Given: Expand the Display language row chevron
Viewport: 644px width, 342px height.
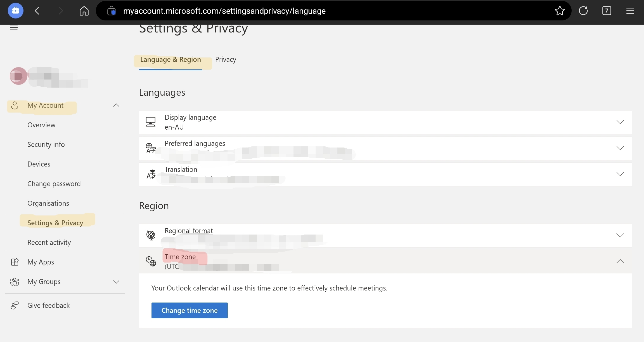Looking at the screenshot, I should click(x=620, y=122).
